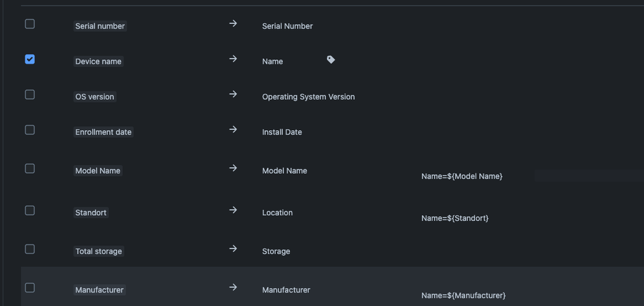This screenshot has height=306, width=644.
Task: Click the Name=${Standort} mapping expression
Action: pos(454,218)
